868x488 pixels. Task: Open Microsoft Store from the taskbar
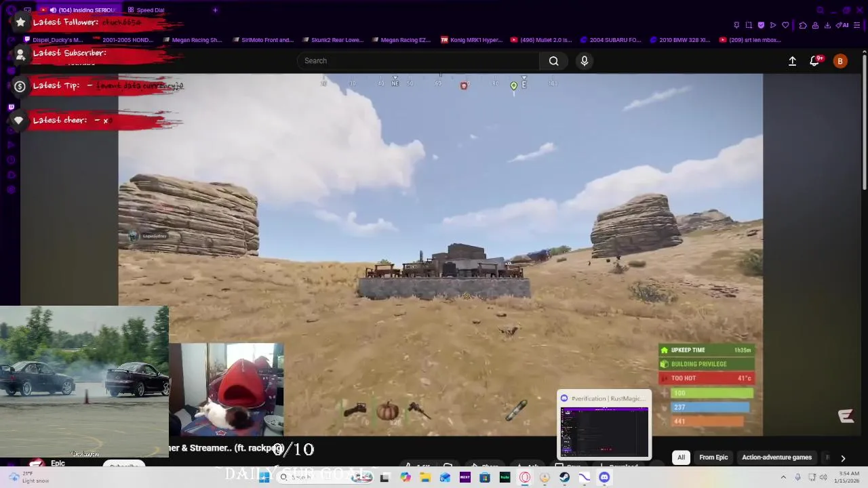click(x=485, y=477)
